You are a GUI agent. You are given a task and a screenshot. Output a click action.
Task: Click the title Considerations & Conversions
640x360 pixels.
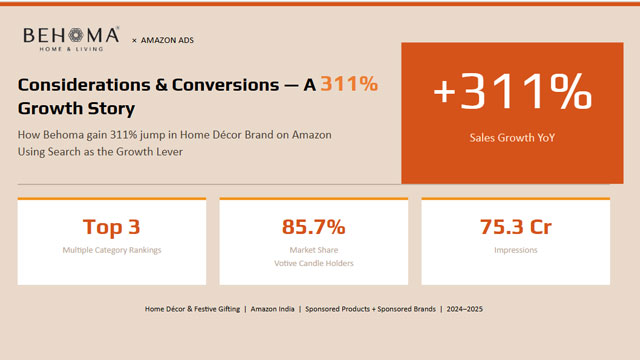click(149, 85)
